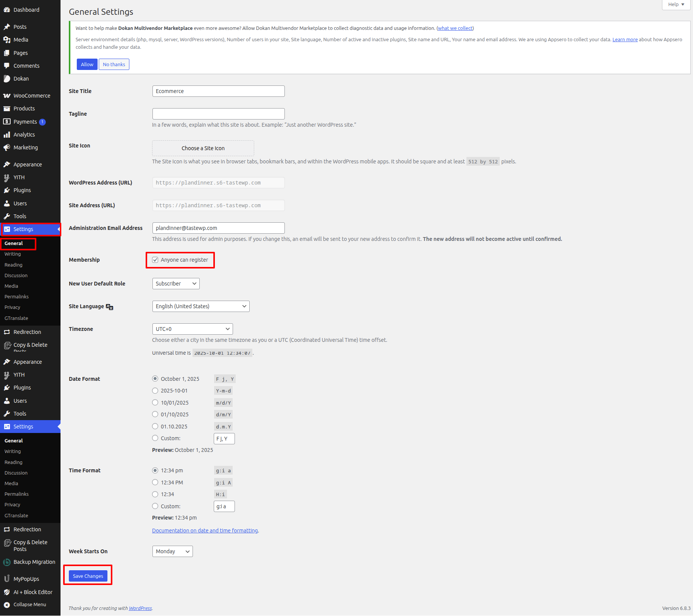Go to the Comments menu item

point(26,66)
